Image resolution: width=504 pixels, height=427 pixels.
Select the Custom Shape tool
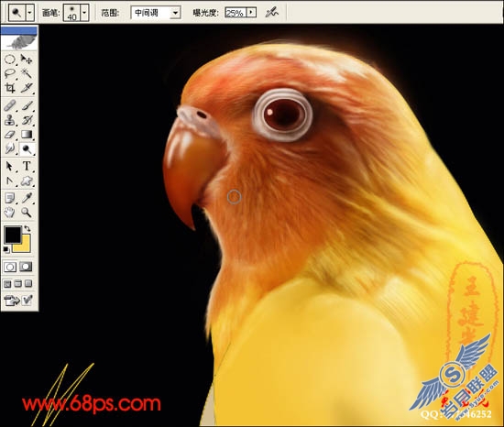(27, 181)
